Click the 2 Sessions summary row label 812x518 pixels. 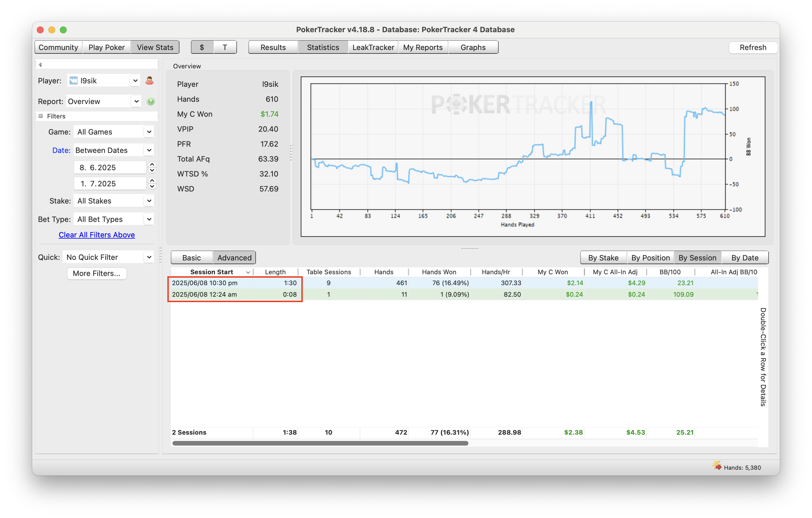pos(189,432)
